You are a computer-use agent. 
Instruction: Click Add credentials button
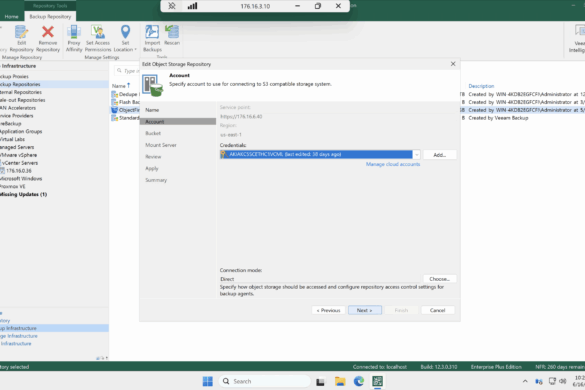(x=439, y=155)
